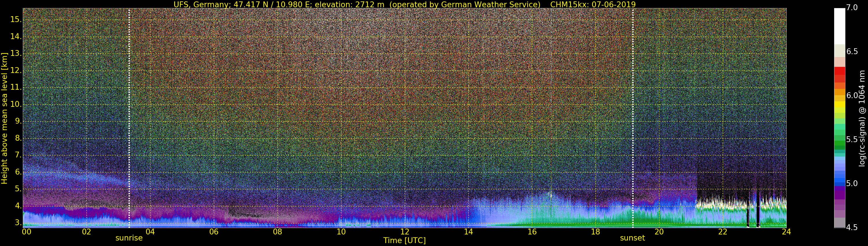
Task: Click the time axis tick label '20'
Action: (x=659, y=232)
